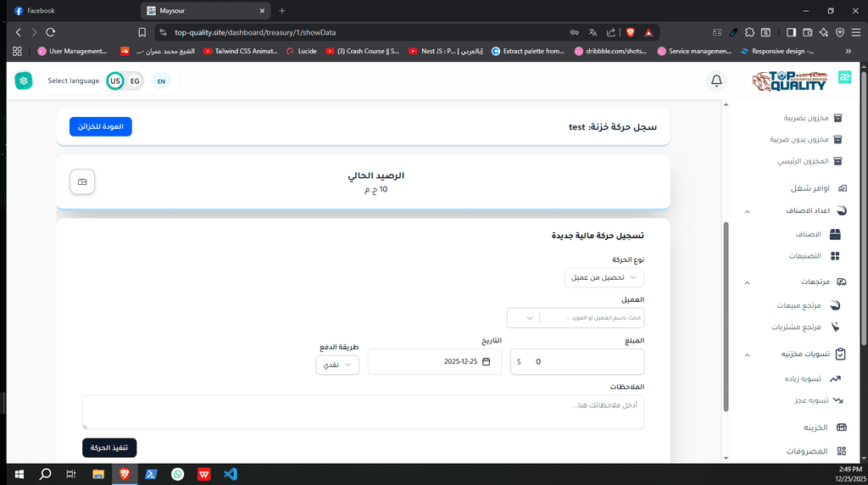Image resolution: width=868 pixels, height=485 pixels.
Task: Go back in browser
Action: [x=19, y=33]
